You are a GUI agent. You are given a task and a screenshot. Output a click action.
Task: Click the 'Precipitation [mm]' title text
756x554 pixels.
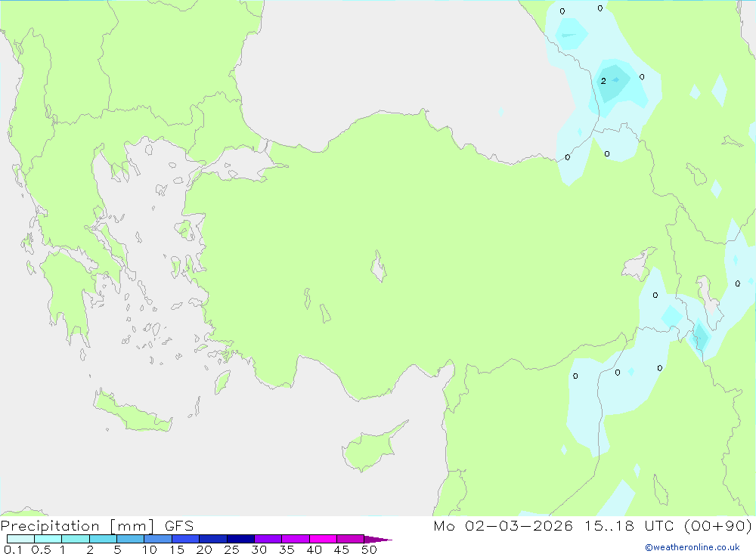pos(78,526)
